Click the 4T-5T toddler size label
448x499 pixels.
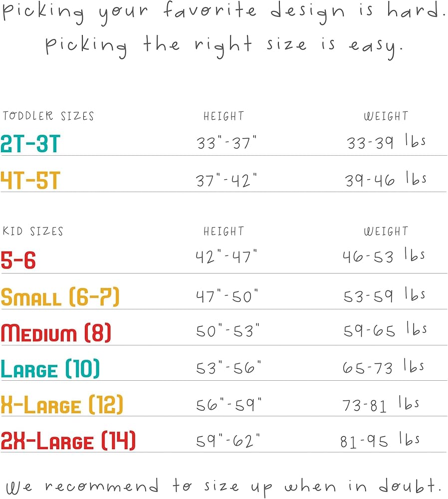click(30, 180)
